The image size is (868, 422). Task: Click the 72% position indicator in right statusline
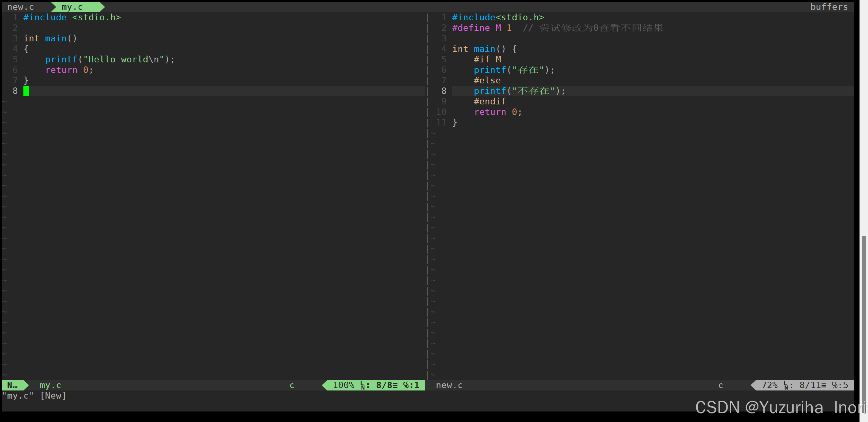(x=769, y=385)
